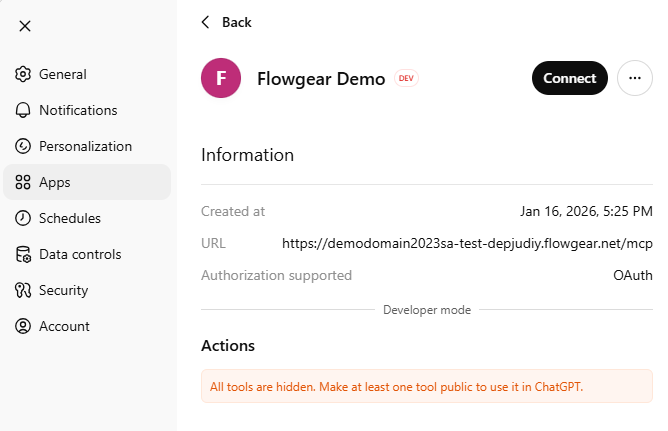Viewport: 668px width, 431px height.
Task: Click the Flowgear MCP URL text
Action: [467, 243]
